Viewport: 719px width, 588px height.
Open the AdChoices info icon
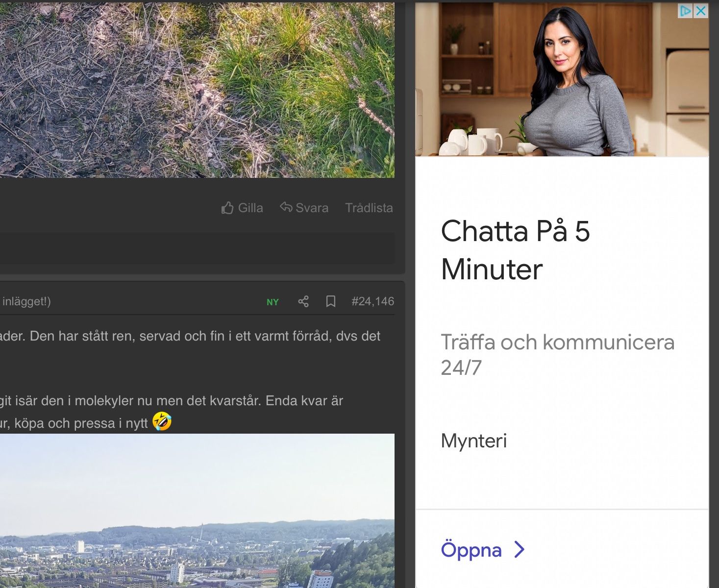click(685, 11)
